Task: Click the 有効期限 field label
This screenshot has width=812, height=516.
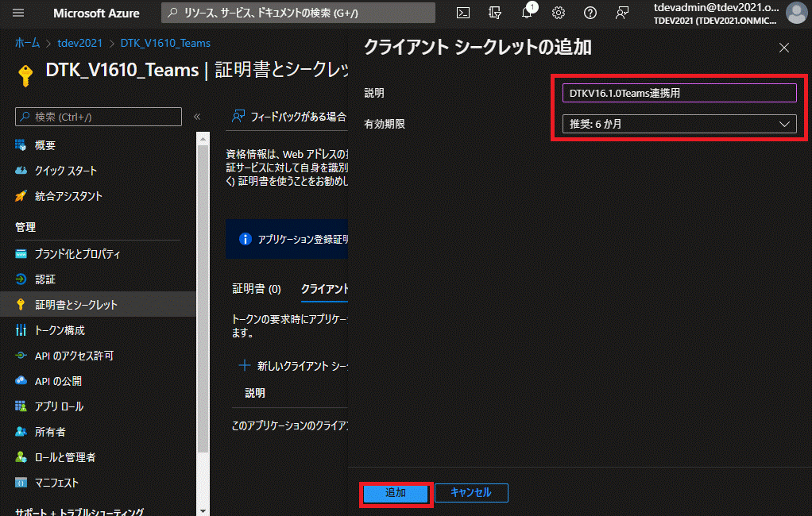Action: tap(385, 124)
